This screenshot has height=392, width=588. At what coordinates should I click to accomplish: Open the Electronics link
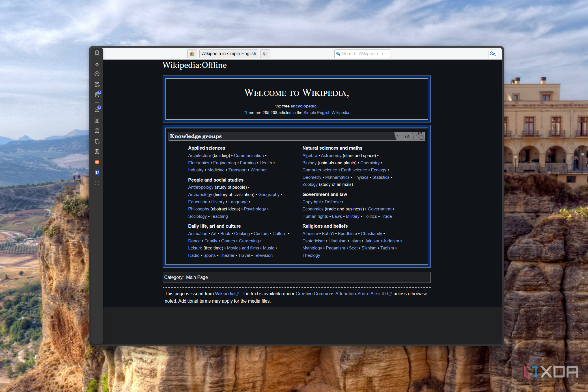[199, 163]
